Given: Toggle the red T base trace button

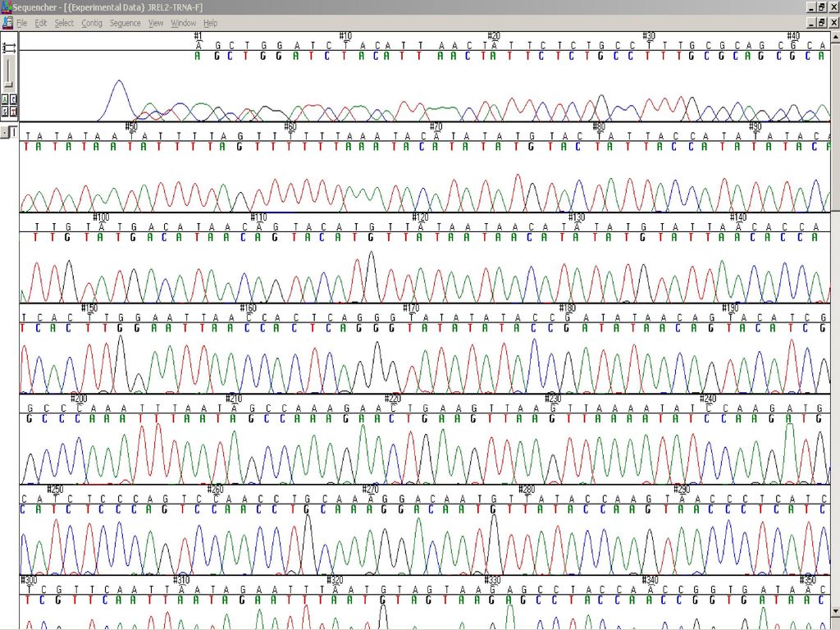Looking at the screenshot, I should pos(13,112).
